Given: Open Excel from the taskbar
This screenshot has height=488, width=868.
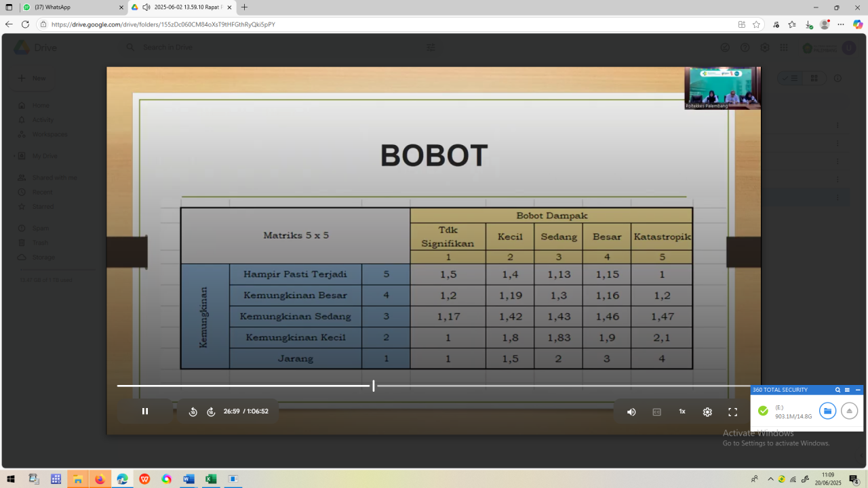Looking at the screenshot, I should (211, 479).
